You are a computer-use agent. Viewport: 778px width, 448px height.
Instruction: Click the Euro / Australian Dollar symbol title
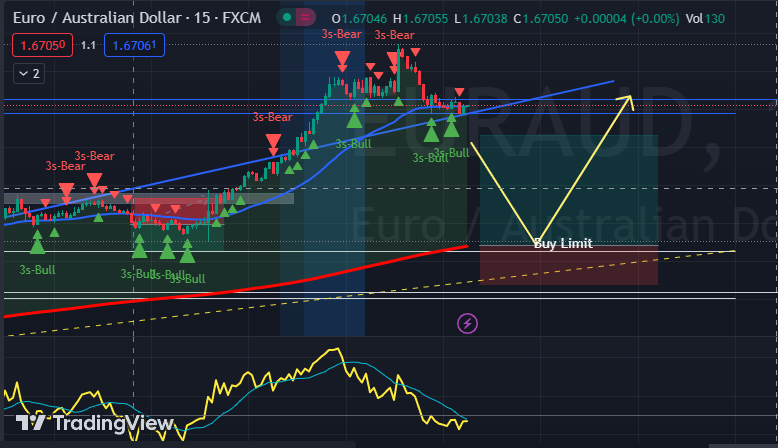click(137, 18)
